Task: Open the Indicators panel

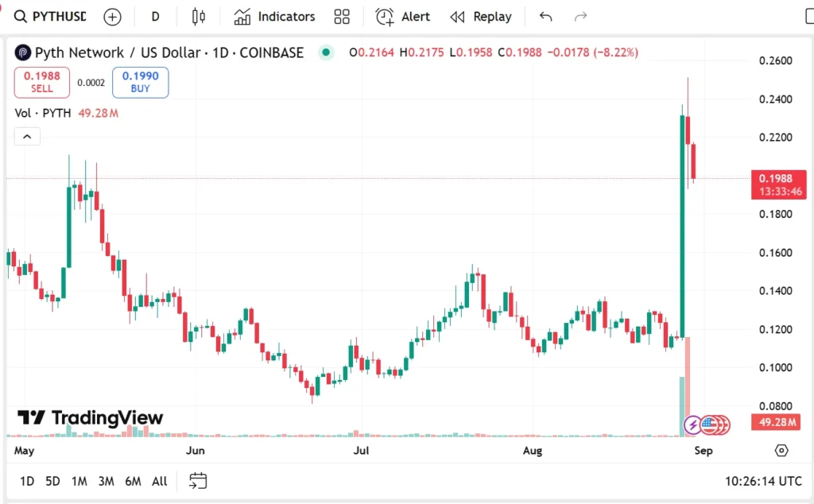Action: (x=274, y=17)
